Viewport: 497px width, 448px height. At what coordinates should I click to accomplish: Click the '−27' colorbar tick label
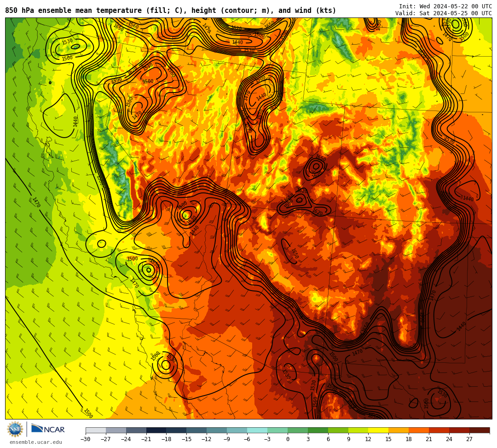tap(106, 439)
